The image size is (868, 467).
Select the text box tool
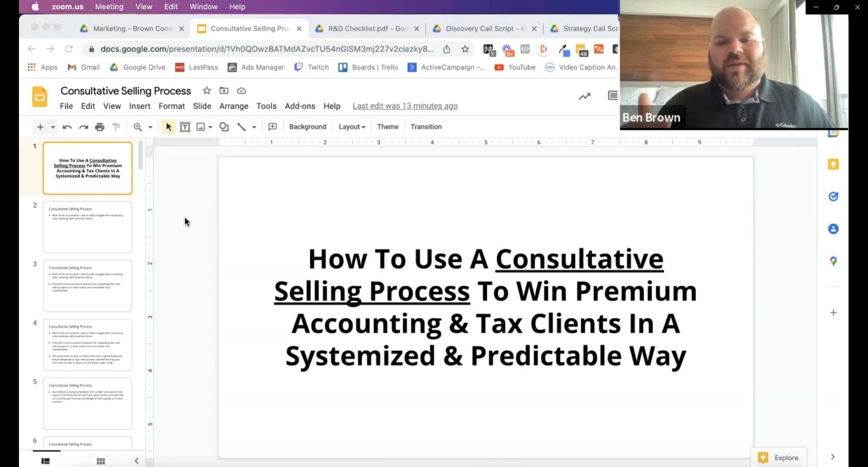(185, 127)
